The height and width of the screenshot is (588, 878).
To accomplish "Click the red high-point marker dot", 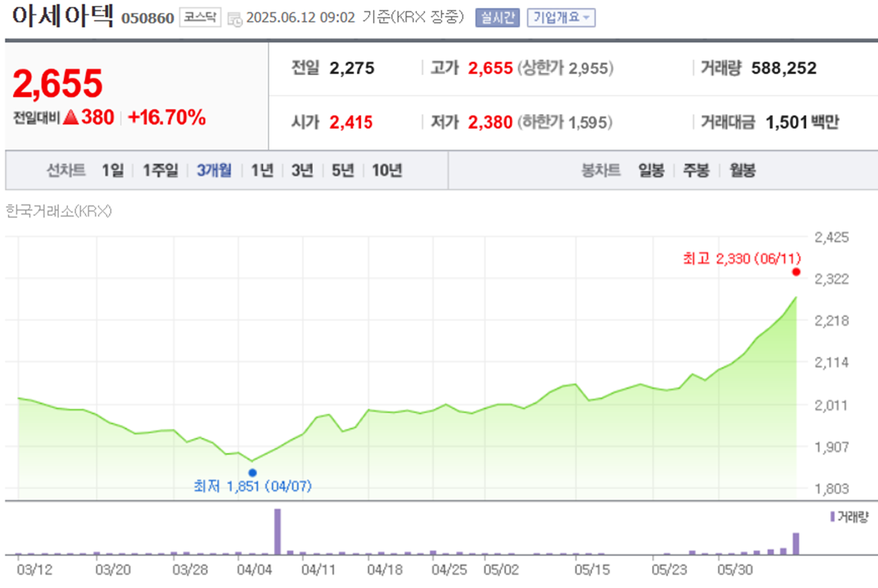I will (796, 272).
